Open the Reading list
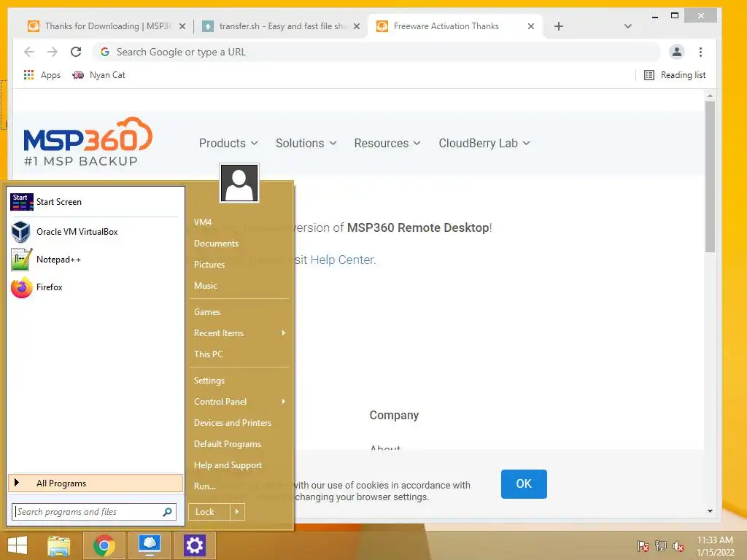The width and height of the screenshot is (747, 560). tap(675, 75)
